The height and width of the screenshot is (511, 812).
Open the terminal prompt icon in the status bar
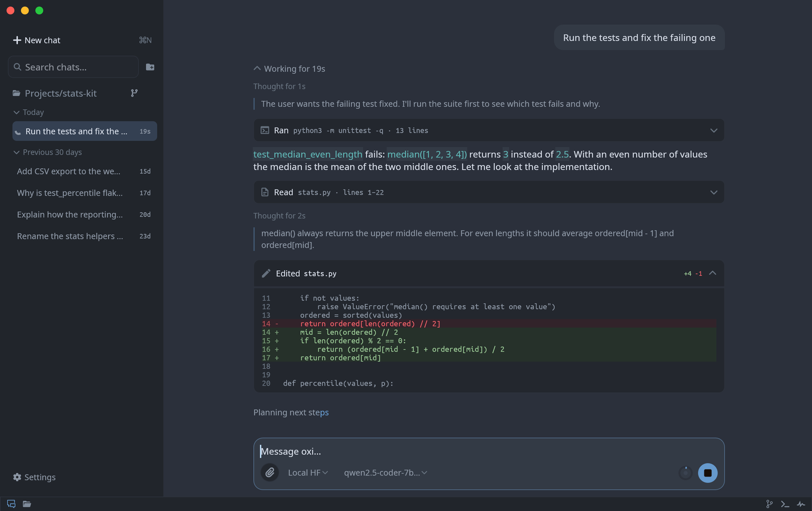(785, 504)
